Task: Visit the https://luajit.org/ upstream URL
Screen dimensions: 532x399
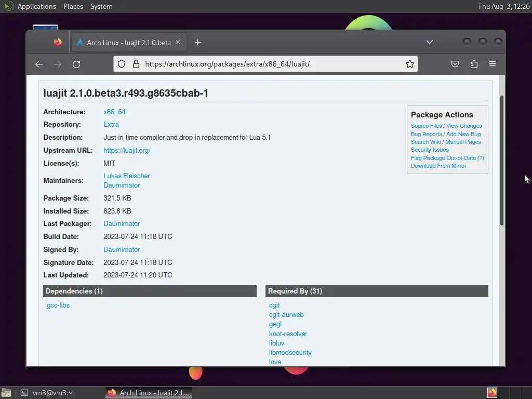Action: (127, 150)
